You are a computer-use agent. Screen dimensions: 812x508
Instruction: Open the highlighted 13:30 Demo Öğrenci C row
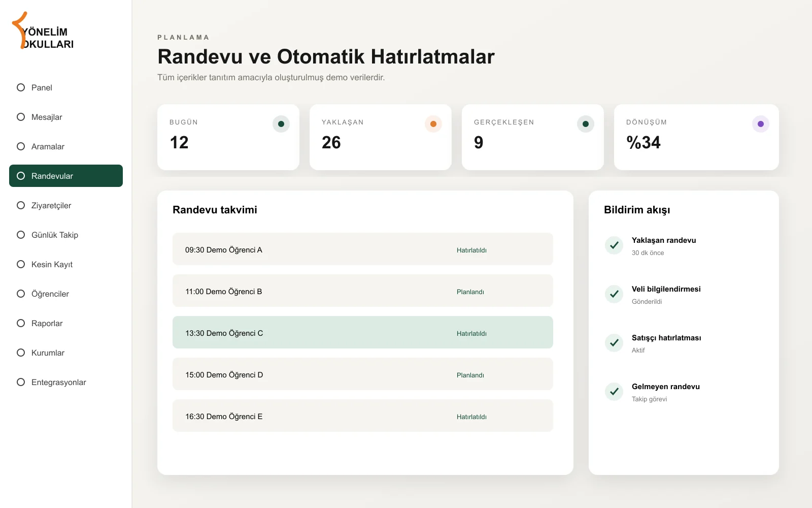coord(363,332)
